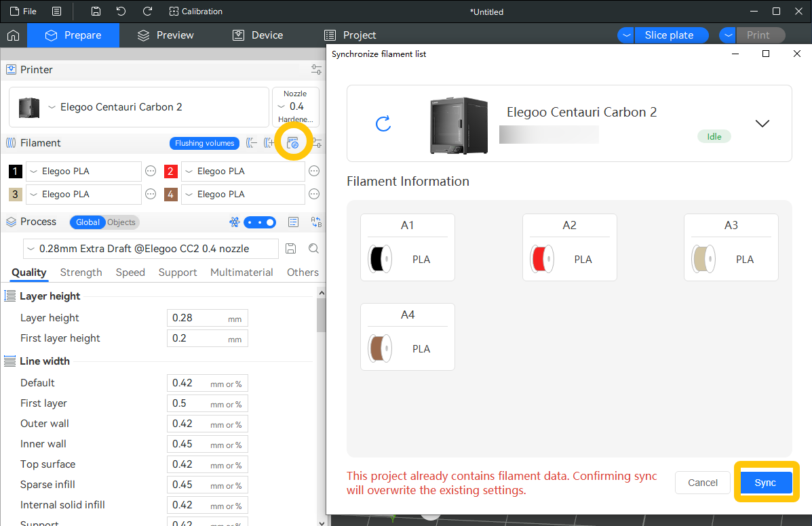Click the Outer wall line width field
The image size is (812, 526).
click(x=207, y=424)
